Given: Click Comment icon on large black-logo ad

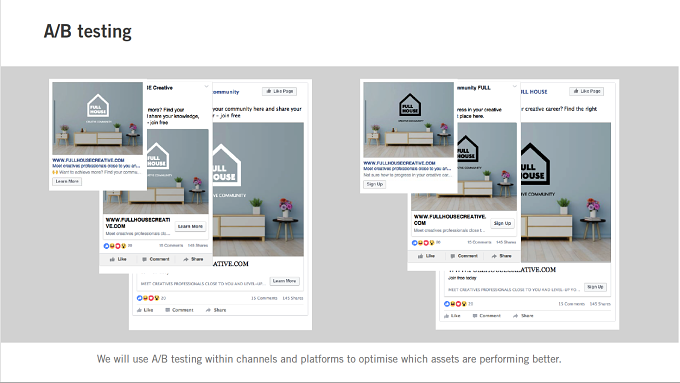Looking at the screenshot, I should click(x=475, y=316).
